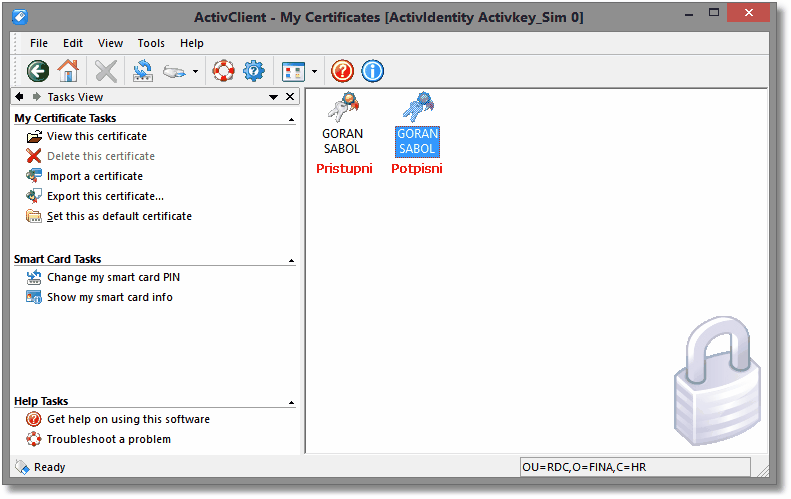Click the Set as default certificate icon

point(34,216)
